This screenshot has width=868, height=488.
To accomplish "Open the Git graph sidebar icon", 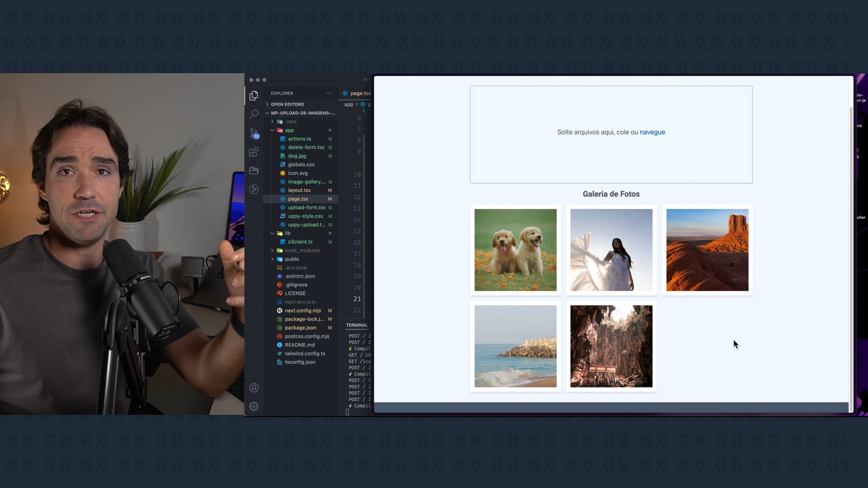I will (x=254, y=189).
